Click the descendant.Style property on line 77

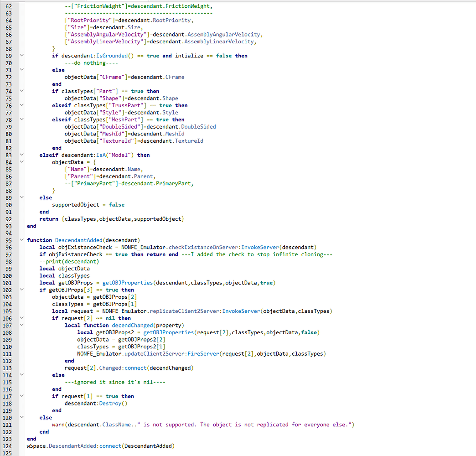(x=153, y=113)
